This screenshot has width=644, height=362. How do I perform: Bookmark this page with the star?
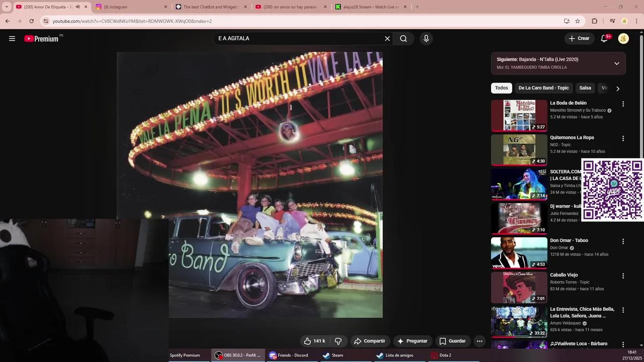(x=578, y=21)
